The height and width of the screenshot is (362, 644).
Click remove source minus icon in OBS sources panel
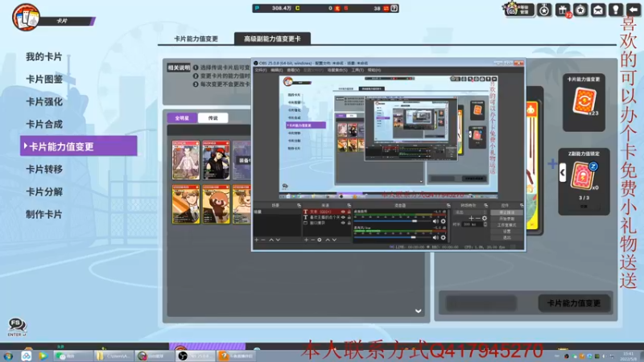tap(312, 240)
